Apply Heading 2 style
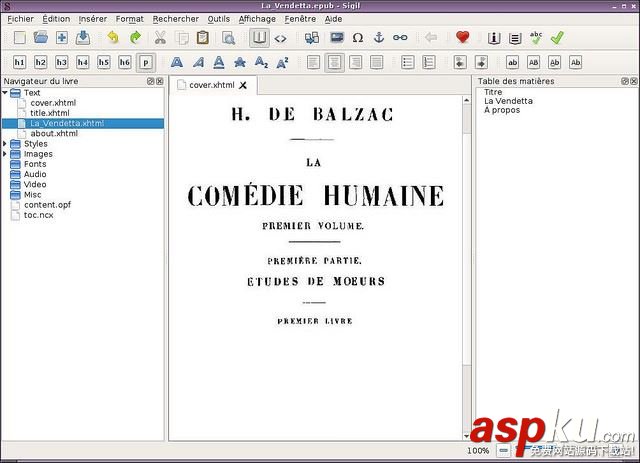This screenshot has height=463, width=640. (x=40, y=62)
